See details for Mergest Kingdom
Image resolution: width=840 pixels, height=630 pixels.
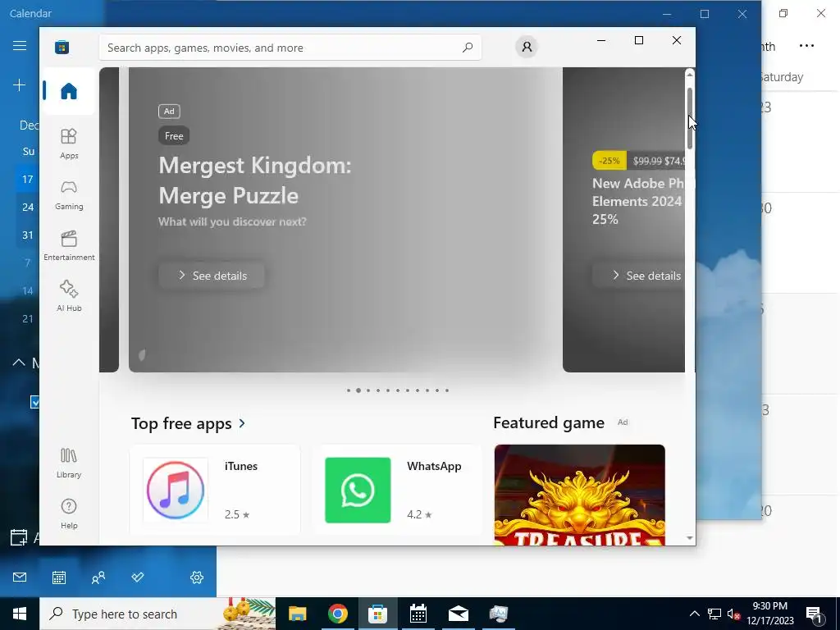click(x=212, y=276)
